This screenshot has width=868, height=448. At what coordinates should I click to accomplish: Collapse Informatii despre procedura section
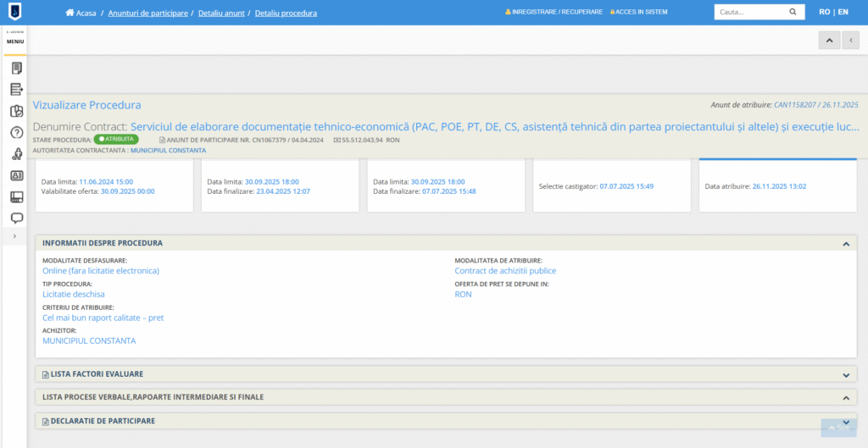(845, 243)
